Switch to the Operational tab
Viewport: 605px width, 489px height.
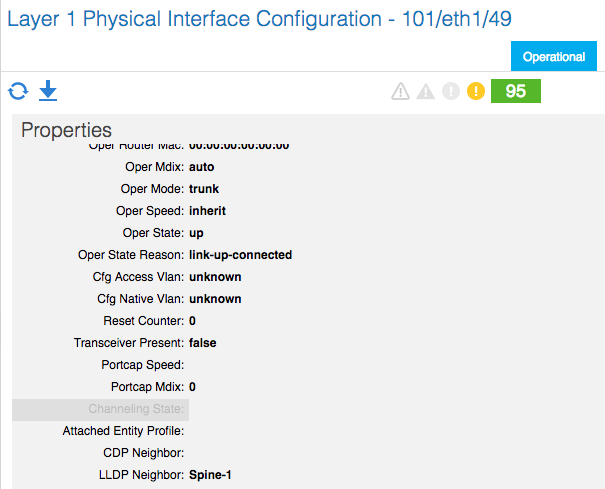pyautogui.click(x=554, y=56)
